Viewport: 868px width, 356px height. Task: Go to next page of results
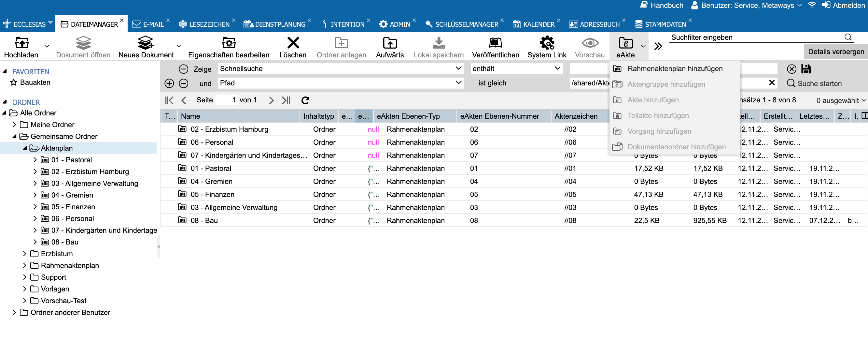click(271, 100)
